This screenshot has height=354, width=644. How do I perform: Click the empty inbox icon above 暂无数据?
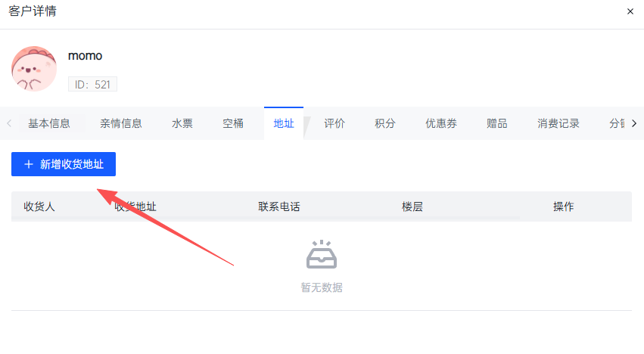coord(322,254)
